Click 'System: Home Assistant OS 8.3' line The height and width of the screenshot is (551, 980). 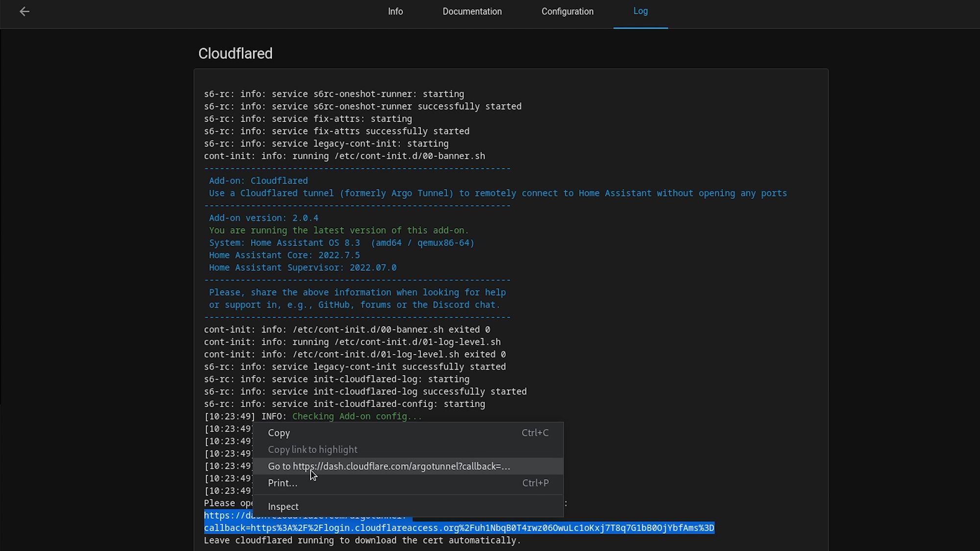click(x=342, y=243)
